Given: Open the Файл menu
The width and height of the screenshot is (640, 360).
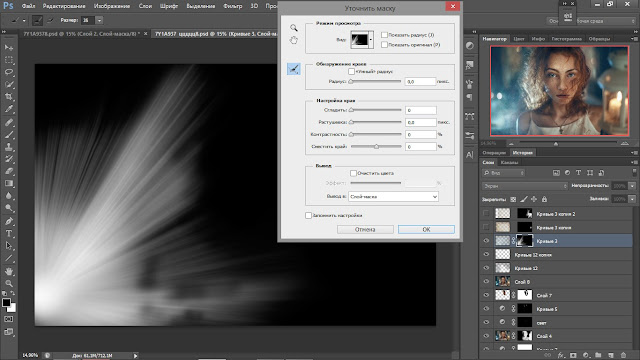Looking at the screenshot, I should [28, 6].
